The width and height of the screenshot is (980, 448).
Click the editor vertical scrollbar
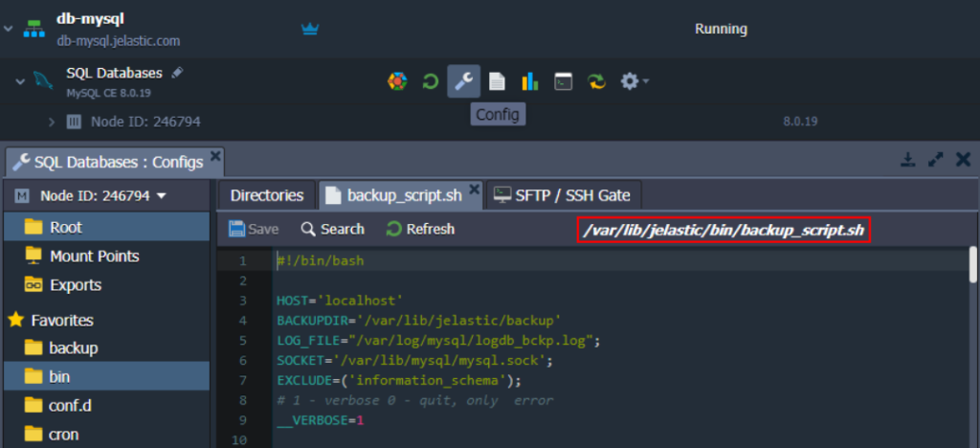[x=973, y=264]
